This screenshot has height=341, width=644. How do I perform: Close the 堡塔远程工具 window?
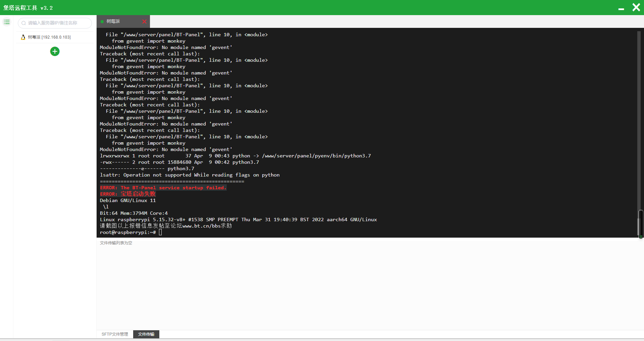636,7
